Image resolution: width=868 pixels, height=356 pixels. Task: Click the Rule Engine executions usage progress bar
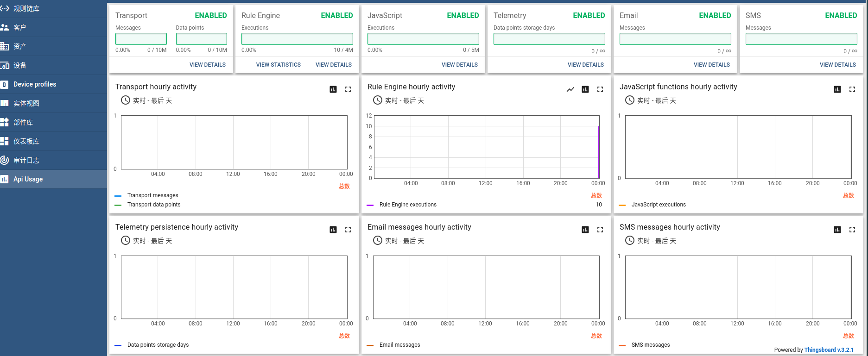[297, 39]
